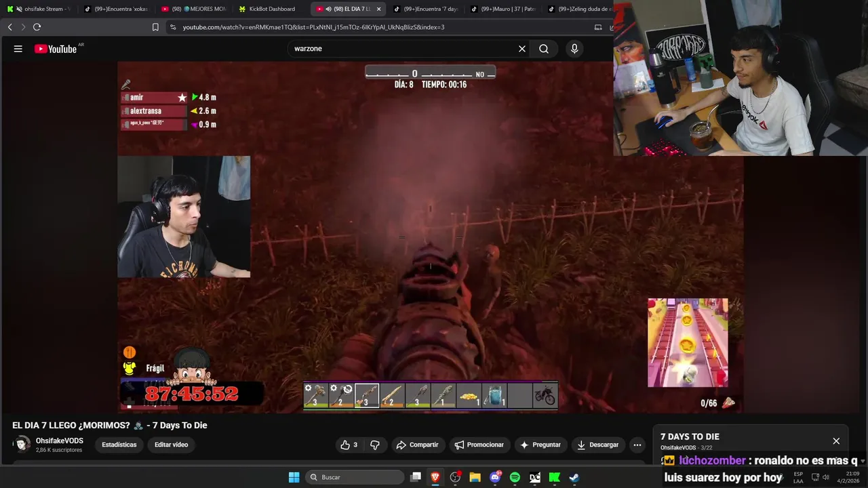Close the 'EL DIA 7' tab
The width and height of the screenshot is (868, 488).
click(378, 9)
